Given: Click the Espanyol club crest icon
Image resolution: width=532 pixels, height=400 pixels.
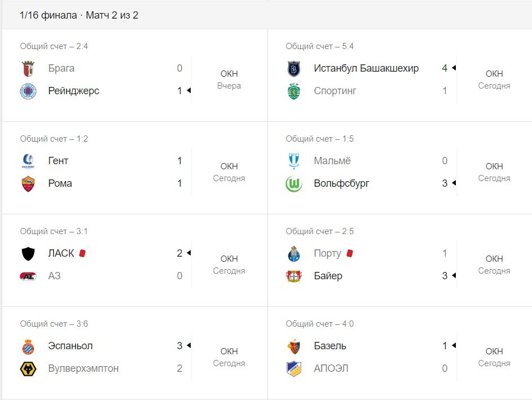Looking at the screenshot, I should pos(28,346).
